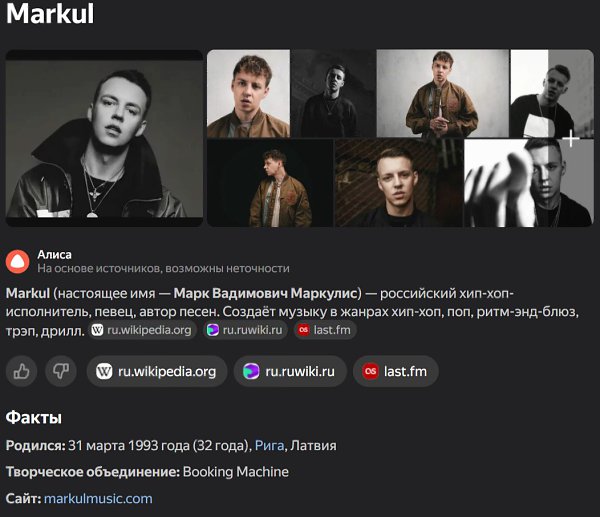Viewport: 600px width, 517px height.
Task: Click the thumbs down dislike icon
Action: pyautogui.click(x=61, y=371)
